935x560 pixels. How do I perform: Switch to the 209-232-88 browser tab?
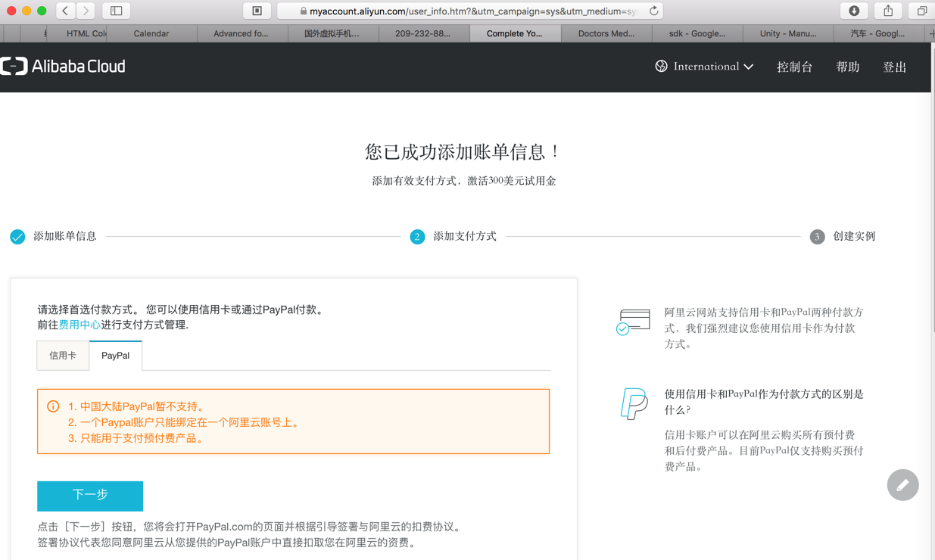coord(423,33)
